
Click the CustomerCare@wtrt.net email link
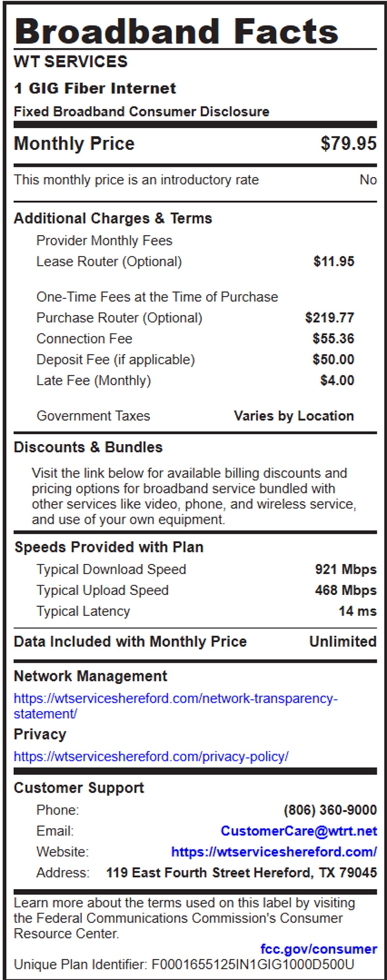click(298, 831)
